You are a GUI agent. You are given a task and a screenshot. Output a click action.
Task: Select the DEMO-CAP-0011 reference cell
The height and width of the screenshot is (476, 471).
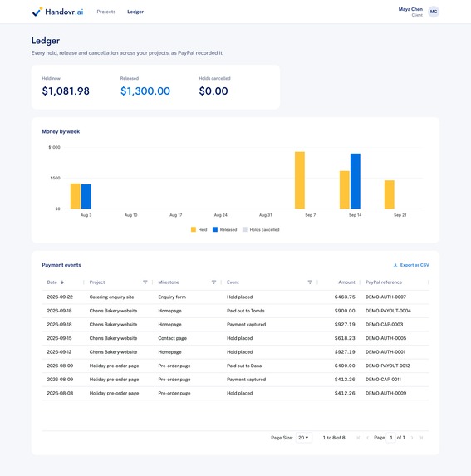click(x=383, y=379)
